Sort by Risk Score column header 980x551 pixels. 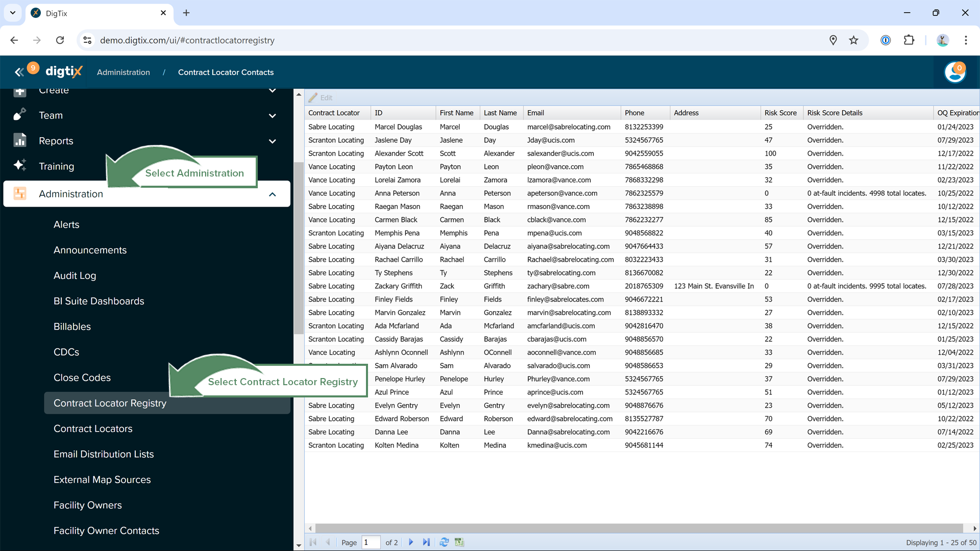780,113
